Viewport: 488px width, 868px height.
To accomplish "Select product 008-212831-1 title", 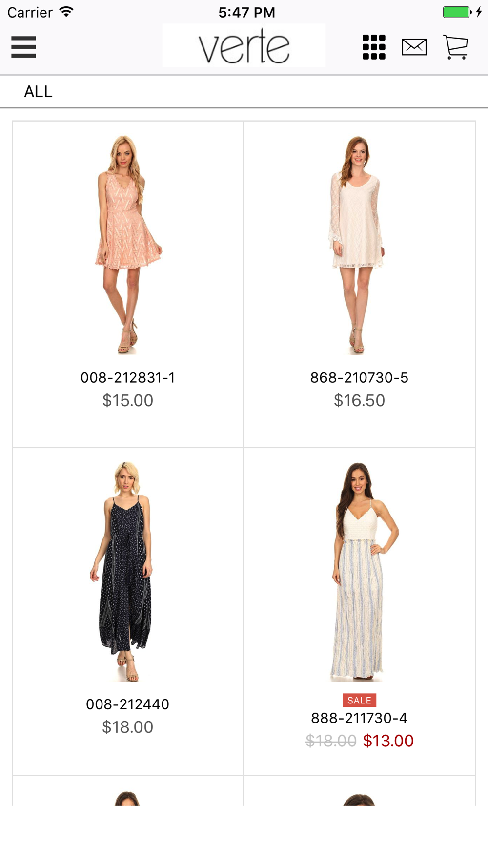I will [128, 377].
